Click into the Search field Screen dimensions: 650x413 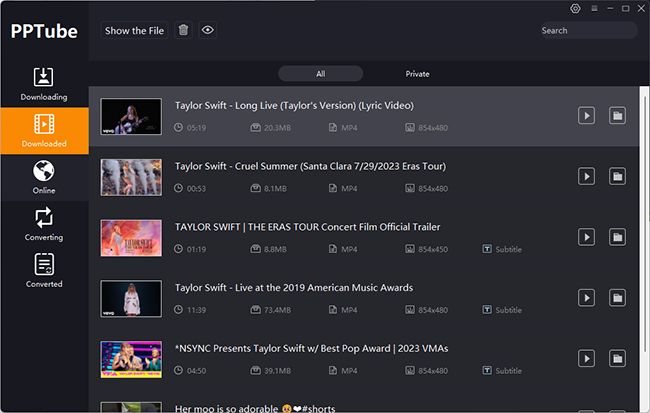point(588,30)
